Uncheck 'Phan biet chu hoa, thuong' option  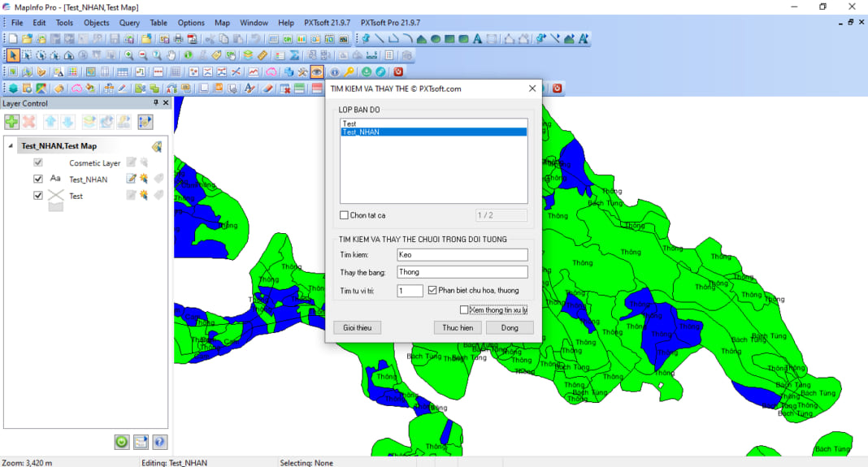click(x=432, y=290)
